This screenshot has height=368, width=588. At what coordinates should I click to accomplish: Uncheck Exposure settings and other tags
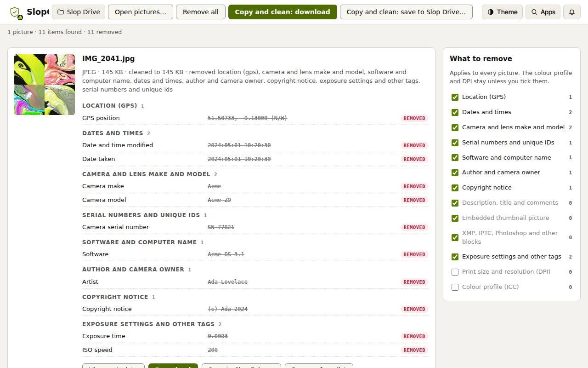pos(455,257)
